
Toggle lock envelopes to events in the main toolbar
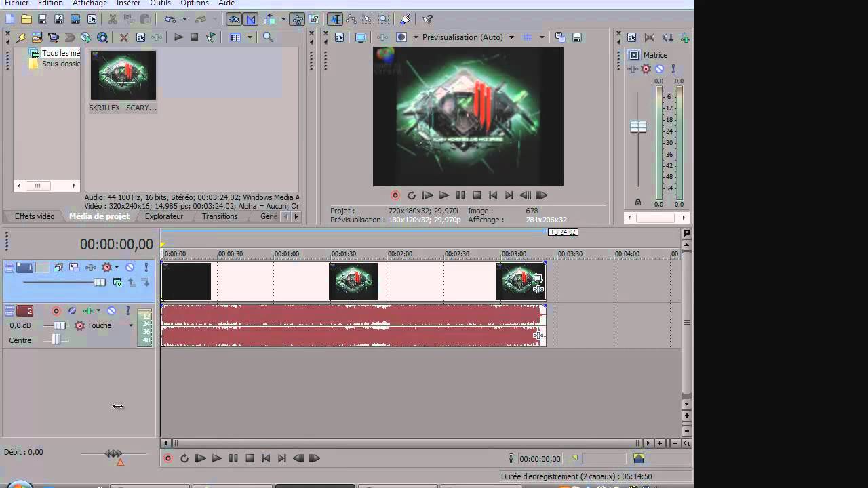pos(298,19)
